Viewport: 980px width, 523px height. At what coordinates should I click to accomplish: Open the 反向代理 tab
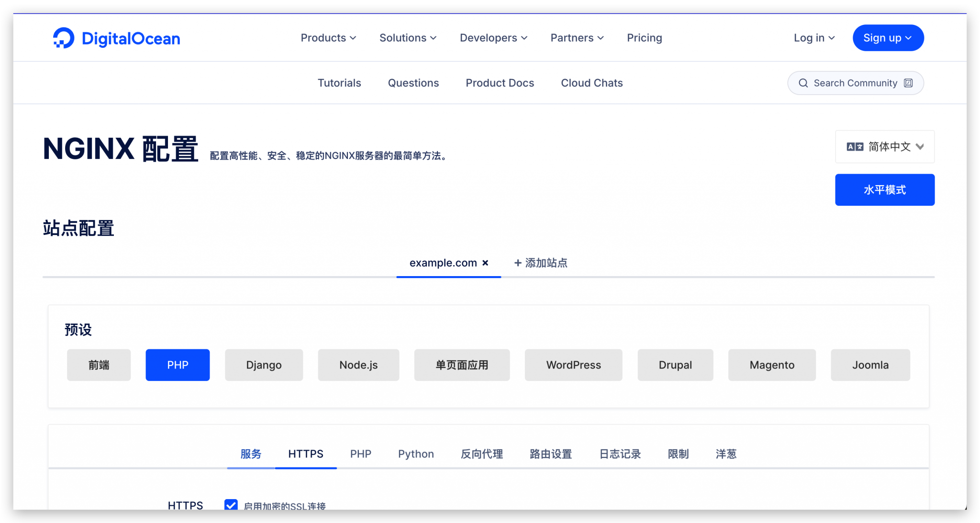click(x=481, y=454)
